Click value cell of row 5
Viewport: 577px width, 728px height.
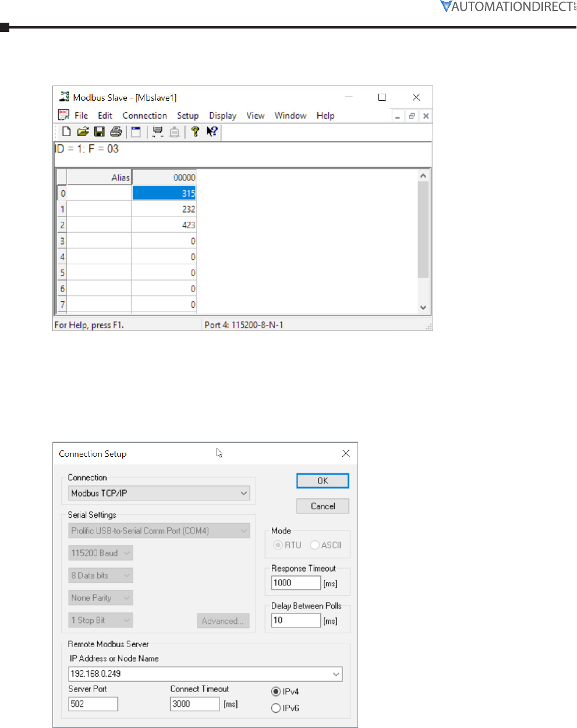tap(164, 272)
